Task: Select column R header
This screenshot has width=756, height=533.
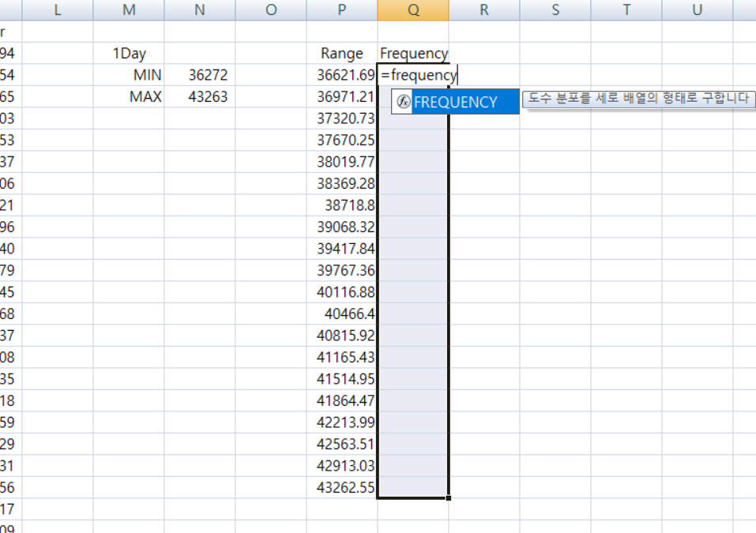Action: (484, 9)
